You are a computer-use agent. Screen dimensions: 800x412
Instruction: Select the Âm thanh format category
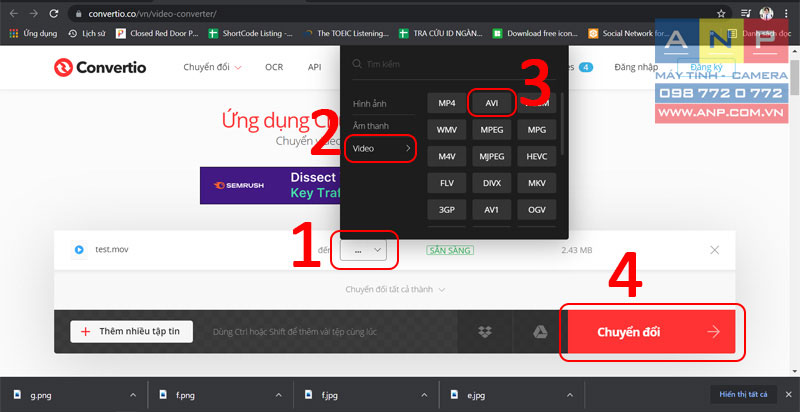pyautogui.click(x=370, y=126)
